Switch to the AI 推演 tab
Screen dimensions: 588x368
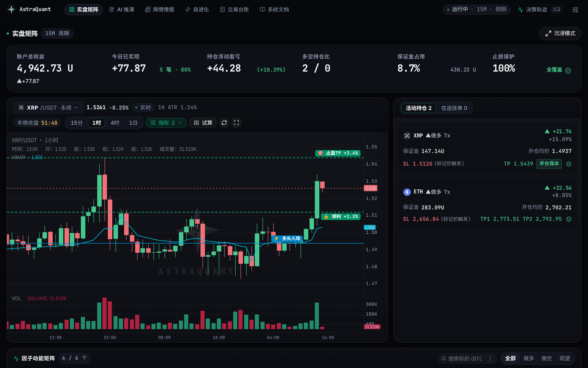click(122, 9)
